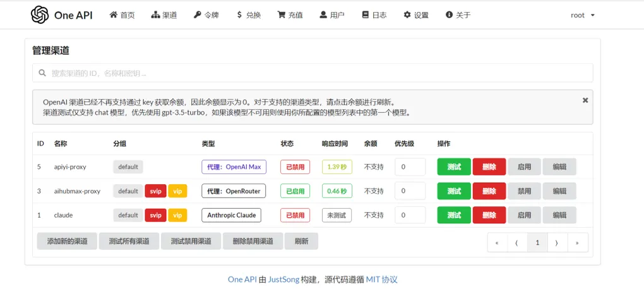Edit the apiyi-proxy channel
This screenshot has height=294, width=644.
pyautogui.click(x=559, y=167)
